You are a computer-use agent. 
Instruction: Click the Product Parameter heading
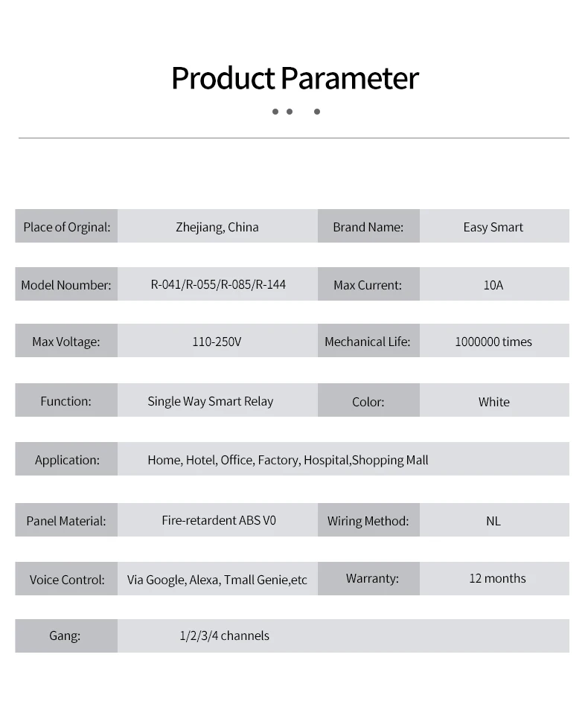(x=295, y=79)
